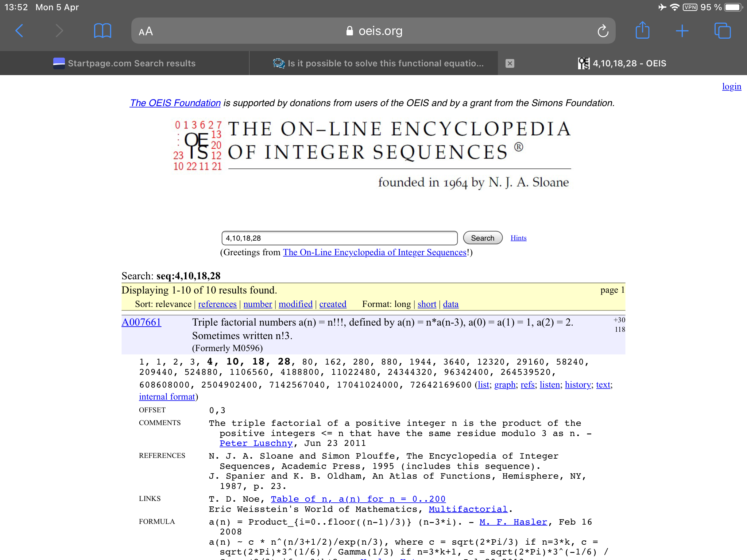This screenshot has width=747, height=560.
Task: Open the list link for A007661
Action: [x=483, y=385]
